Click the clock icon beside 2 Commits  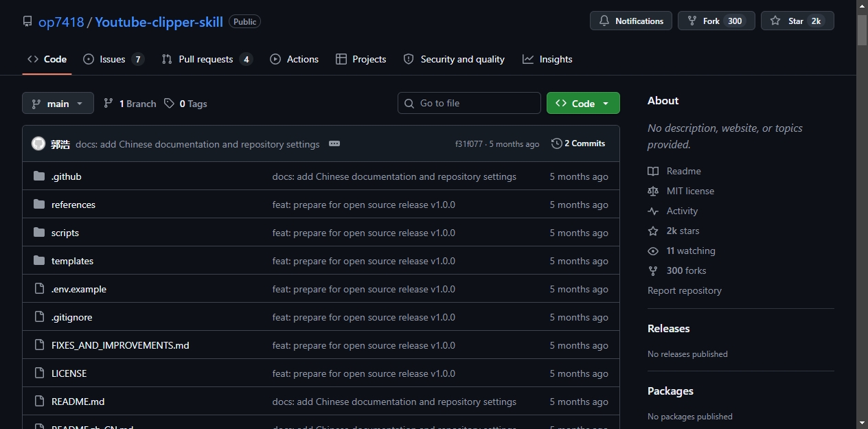[556, 143]
